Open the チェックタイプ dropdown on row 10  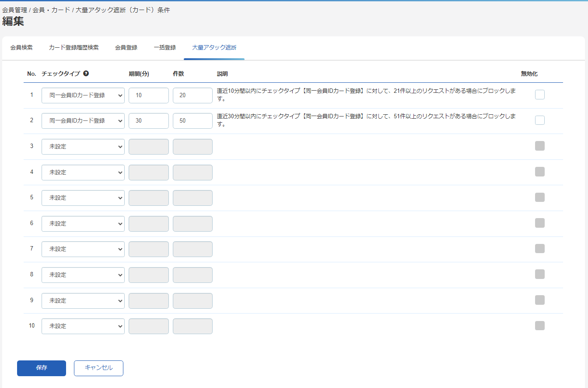(83, 326)
